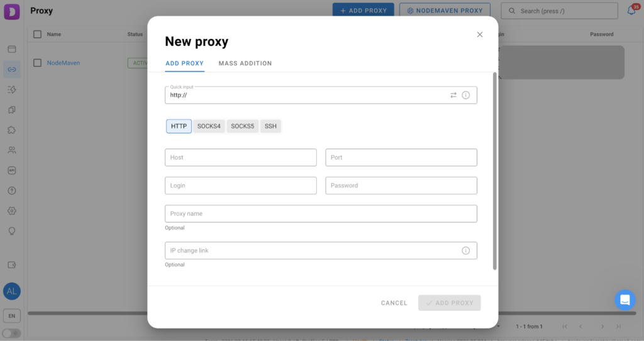The width and height of the screenshot is (644, 341).
Task: Toggle the theme switch at sidebar bottom
Action: tap(11, 333)
